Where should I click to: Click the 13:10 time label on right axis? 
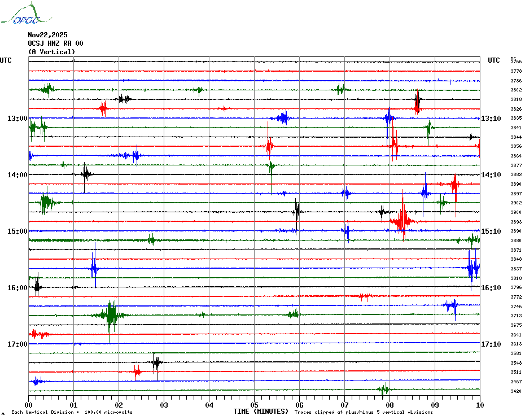click(x=491, y=119)
